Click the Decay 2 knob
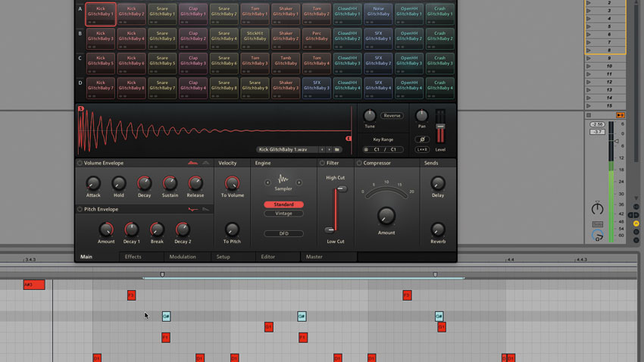Viewport: 644px width, 362px height. pos(183,229)
